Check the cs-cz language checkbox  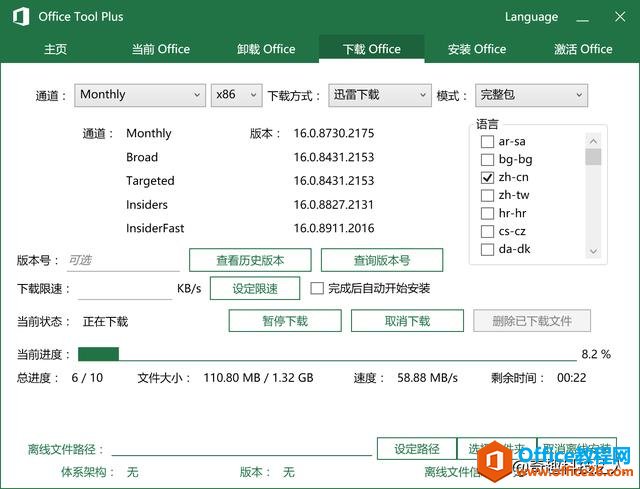[487, 231]
